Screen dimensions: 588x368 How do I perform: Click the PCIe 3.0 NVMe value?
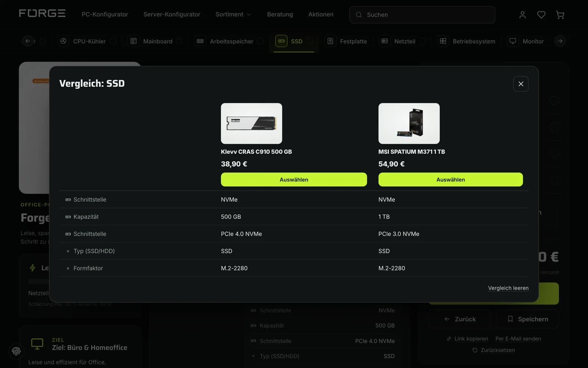(x=399, y=234)
